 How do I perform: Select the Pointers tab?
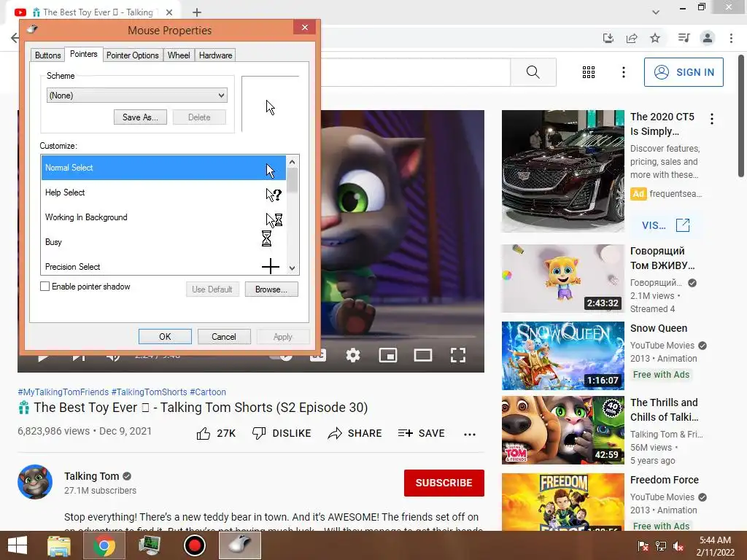click(83, 54)
